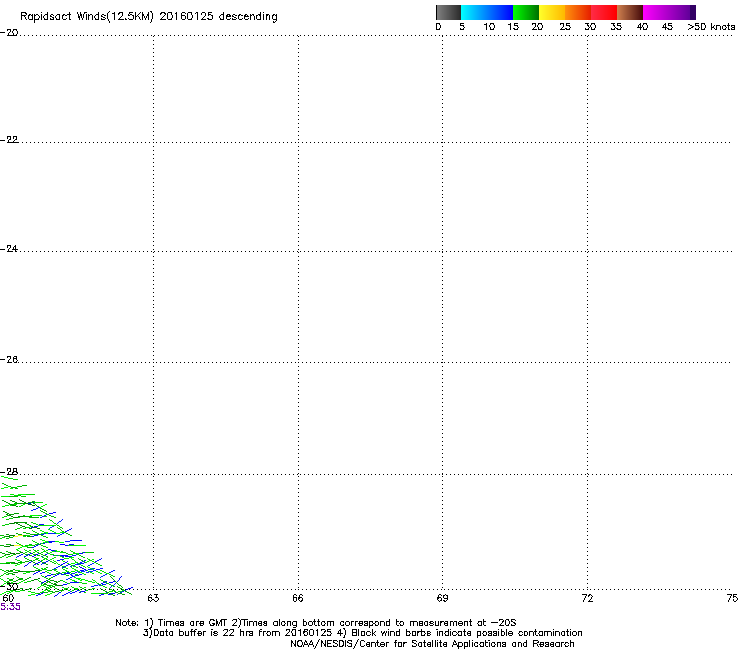The width and height of the screenshot is (740, 650).
Task: Click longitude label 69
Action: point(442,598)
